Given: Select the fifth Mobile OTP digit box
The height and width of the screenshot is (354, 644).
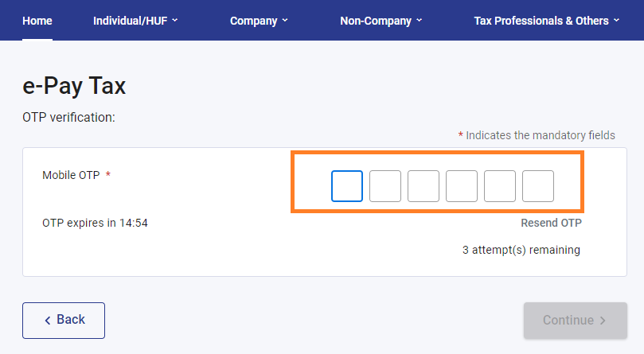Looking at the screenshot, I should (500, 186).
